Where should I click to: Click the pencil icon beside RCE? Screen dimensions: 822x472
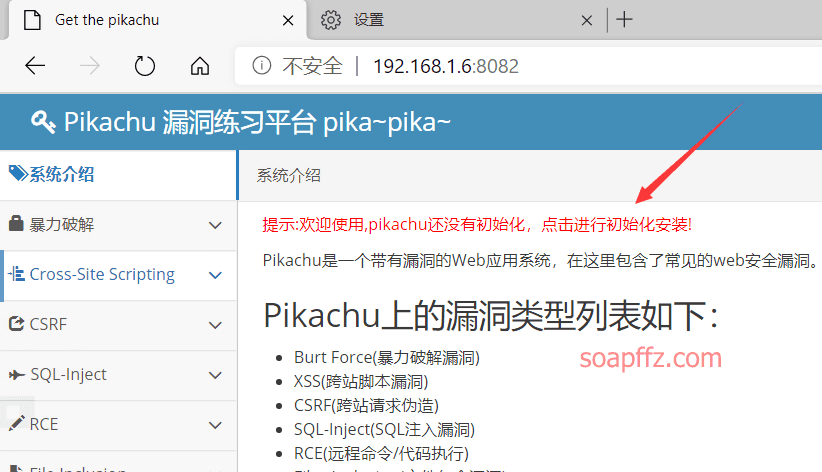17,423
